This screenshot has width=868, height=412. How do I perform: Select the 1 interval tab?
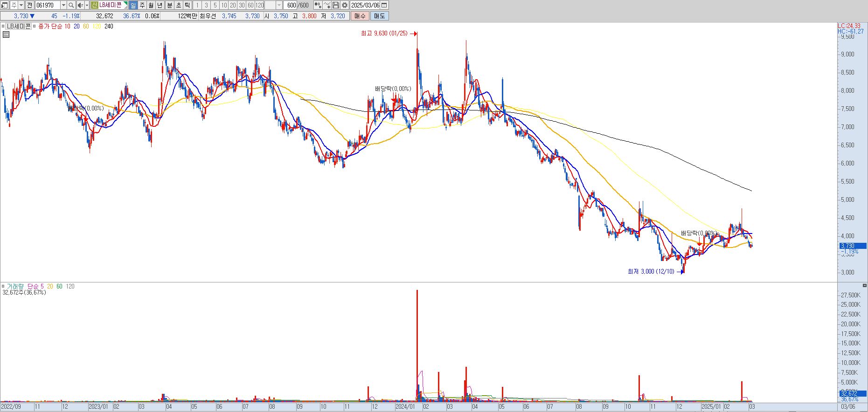click(x=197, y=5)
